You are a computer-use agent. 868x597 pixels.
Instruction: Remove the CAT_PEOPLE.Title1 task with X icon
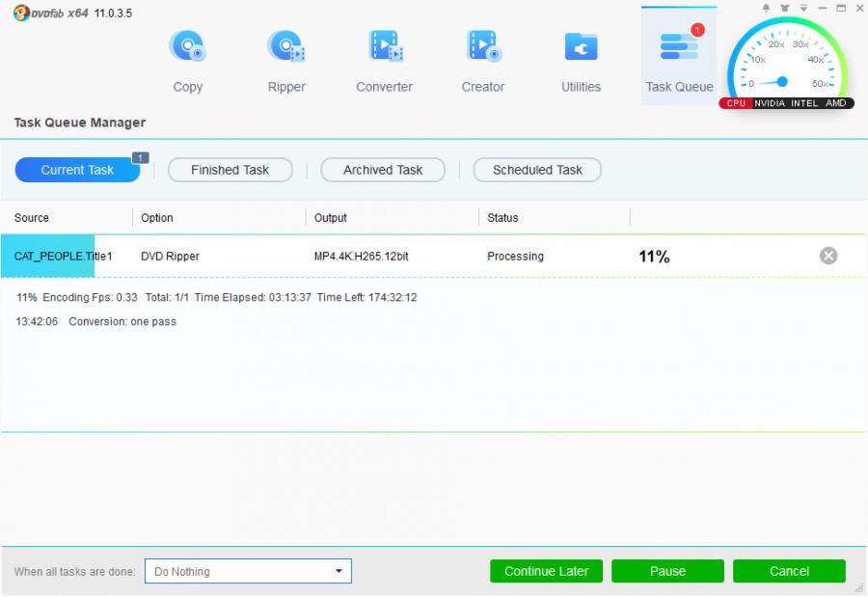click(x=828, y=256)
